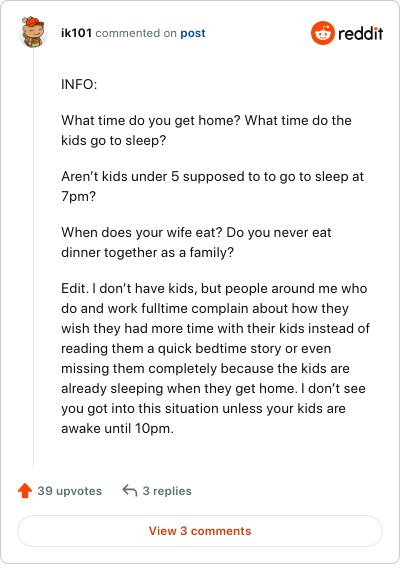Click the "commented on" text
This screenshot has width=400, height=564.
(x=136, y=33)
